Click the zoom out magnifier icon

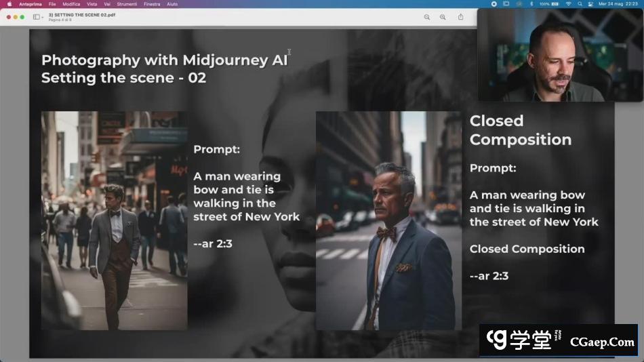427,17
